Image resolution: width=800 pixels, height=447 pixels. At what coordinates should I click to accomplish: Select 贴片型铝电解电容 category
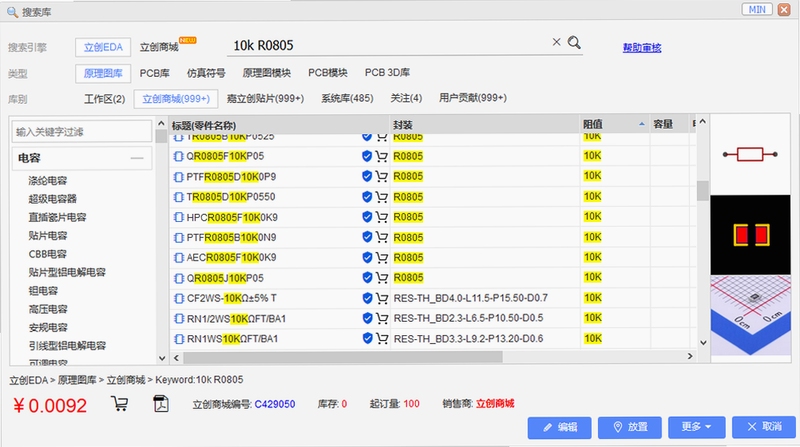coord(67,272)
